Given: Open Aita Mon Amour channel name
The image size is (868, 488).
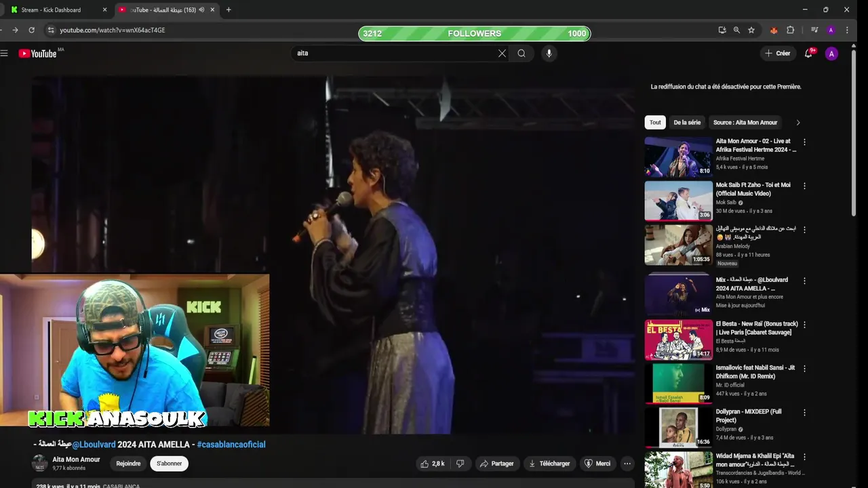Looking at the screenshot, I should pos(76,460).
